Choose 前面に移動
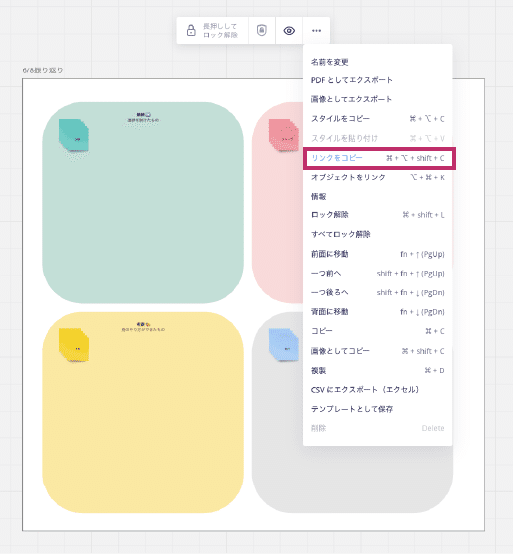The width and height of the screenshot is (513, 554). pos(377,254)
